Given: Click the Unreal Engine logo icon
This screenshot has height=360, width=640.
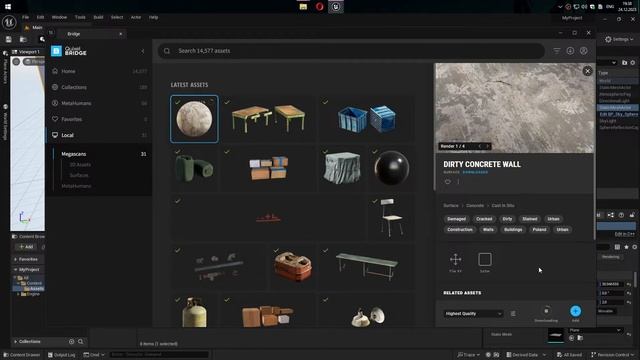Looking at the screenshot, I should click(9, 22).
